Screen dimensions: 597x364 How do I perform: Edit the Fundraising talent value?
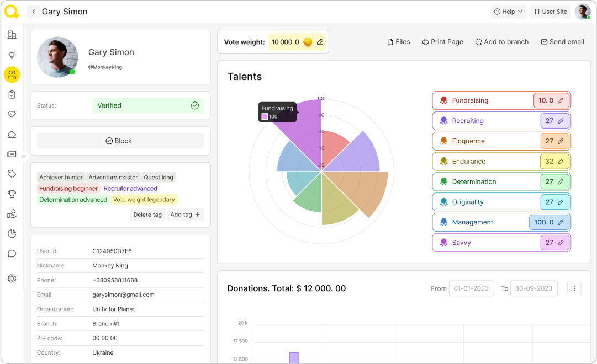tap(561, 100)
